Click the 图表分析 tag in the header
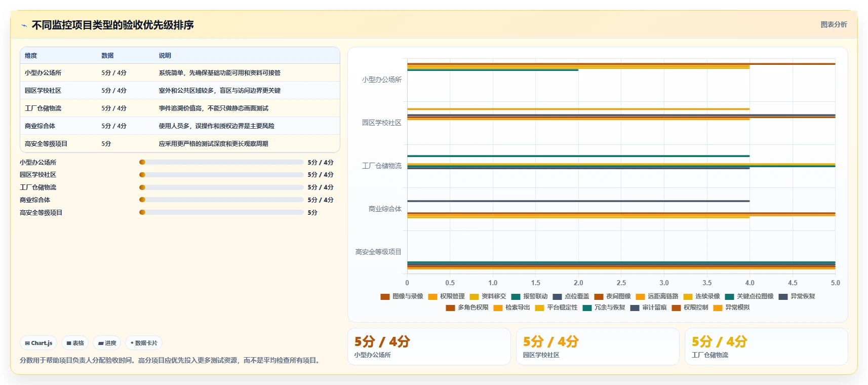The height and width of the screenshot is (385, 868). (x=834, y=24)
